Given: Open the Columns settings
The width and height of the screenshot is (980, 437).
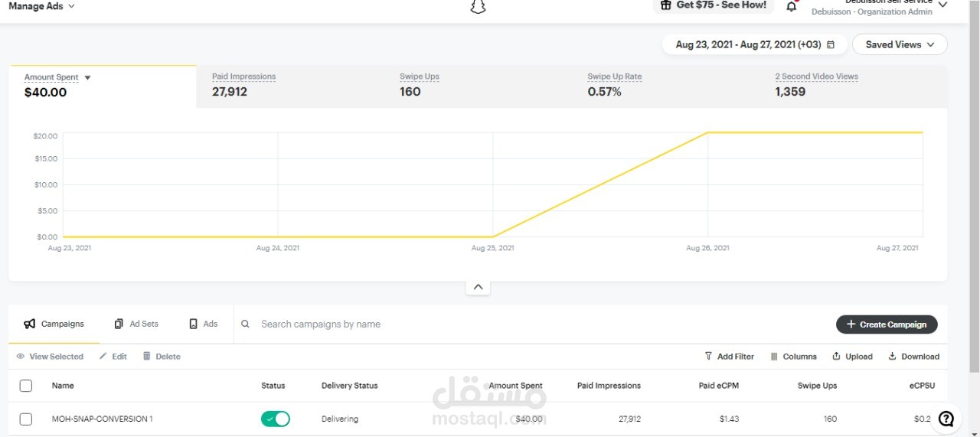Looking at the screenshot, I should pos(794,357).
